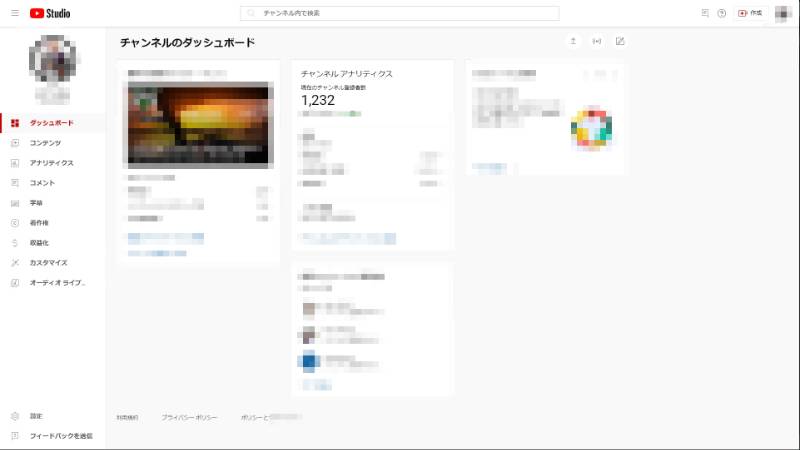Click the 作成 create button
The height and width of the screenshot is (450, 800).
click(750, 13)
